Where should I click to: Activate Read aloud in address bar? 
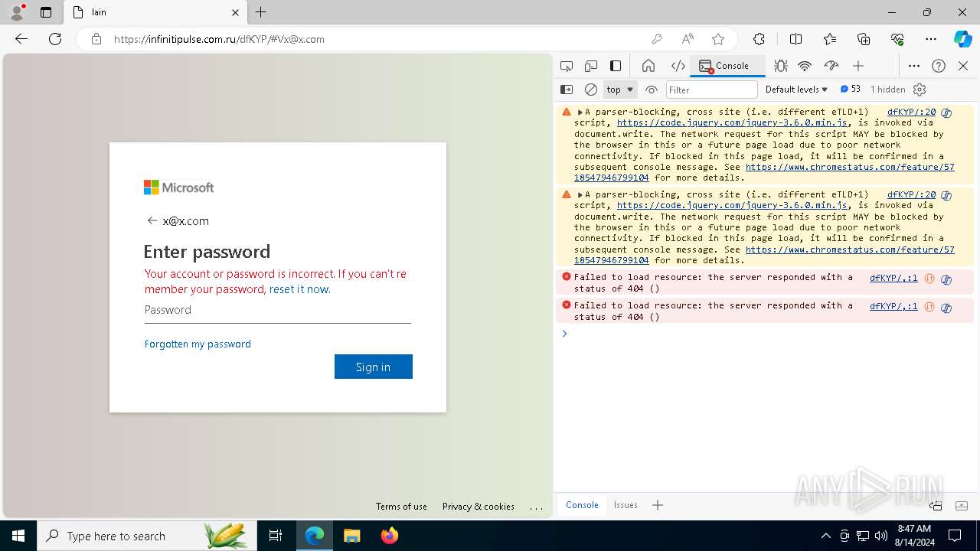point(688,39)
